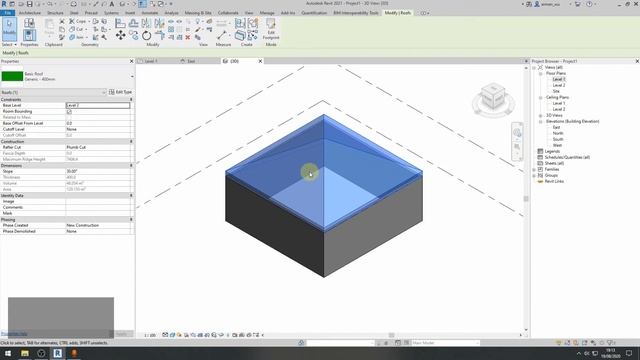Viewport: 640px width, 360px height.
Task: Click the Save icon in quick access toolbar
Action: [x=29, y=4]
